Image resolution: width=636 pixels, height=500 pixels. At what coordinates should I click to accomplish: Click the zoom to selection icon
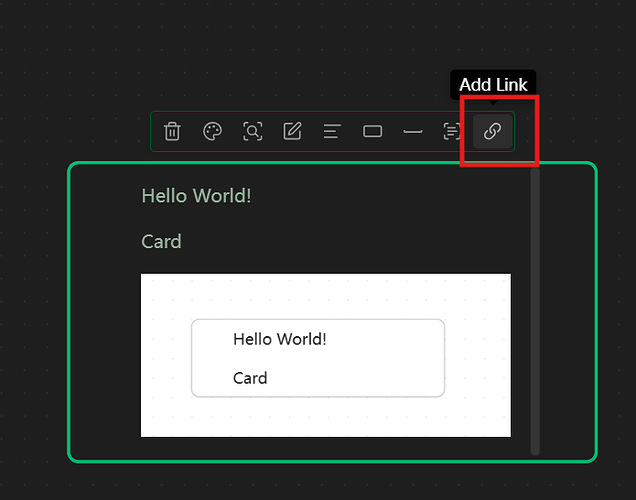click(252, 131)
